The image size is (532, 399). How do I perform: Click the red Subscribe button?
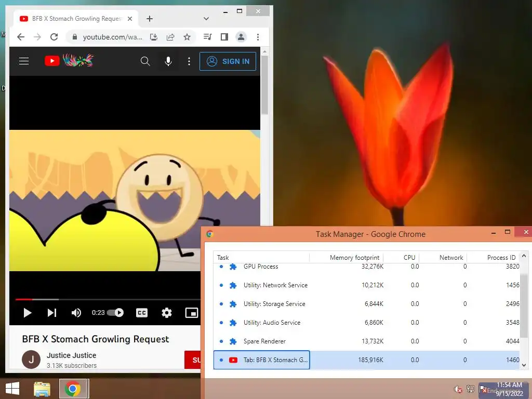193,360
